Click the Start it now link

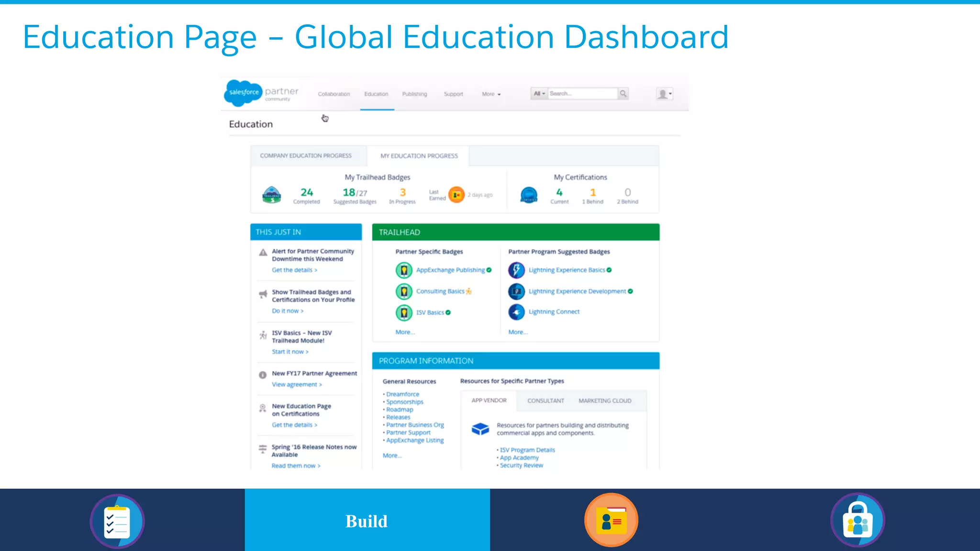tap(290, 352)
